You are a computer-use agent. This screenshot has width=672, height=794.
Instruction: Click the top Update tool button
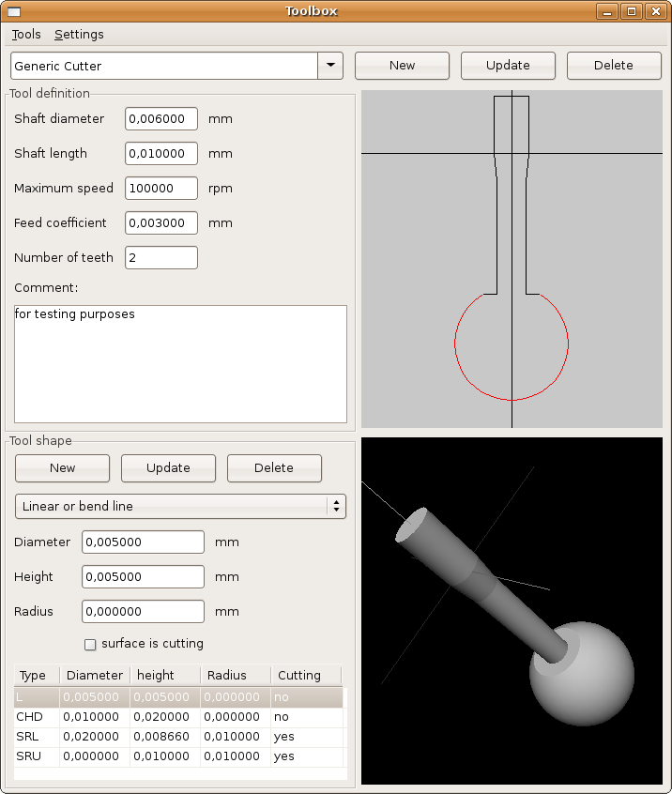[x=508, y=66]
